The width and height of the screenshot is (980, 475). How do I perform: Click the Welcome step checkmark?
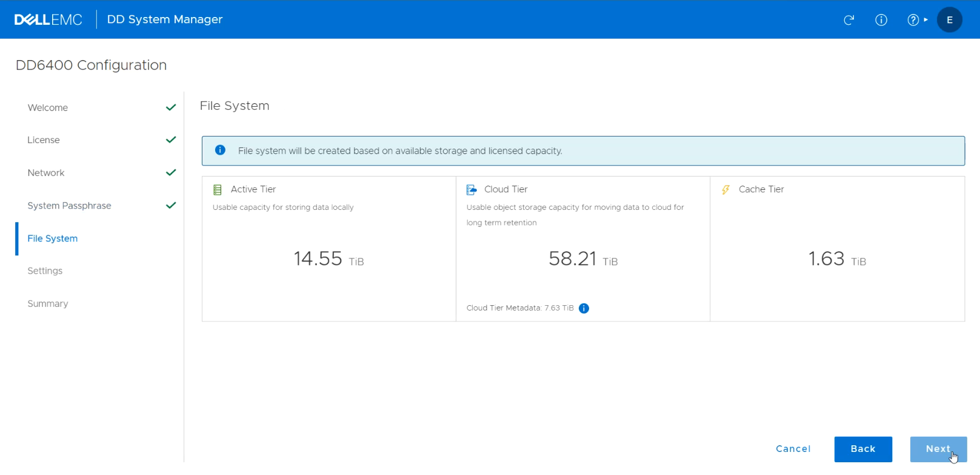point(171,107)
